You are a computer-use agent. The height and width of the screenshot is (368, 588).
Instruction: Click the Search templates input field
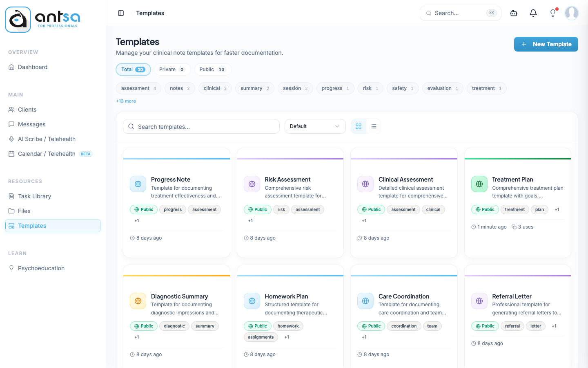pos(201,126)
